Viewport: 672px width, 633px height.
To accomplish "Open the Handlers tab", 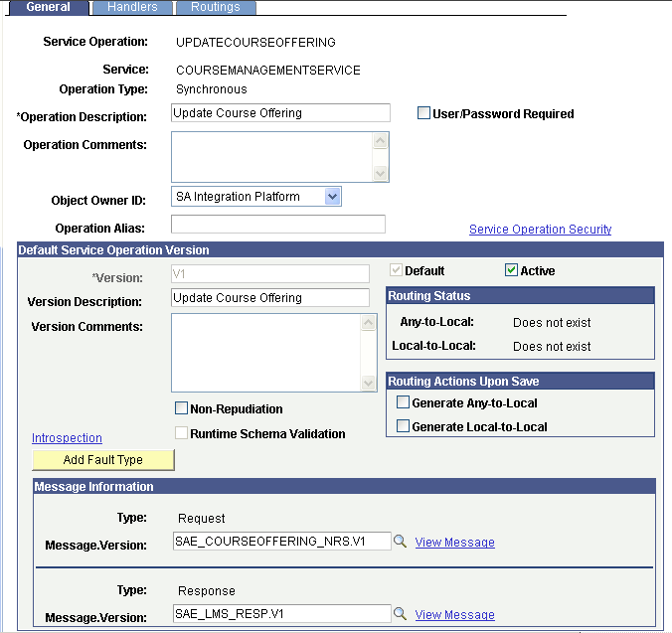I will 132,7.
